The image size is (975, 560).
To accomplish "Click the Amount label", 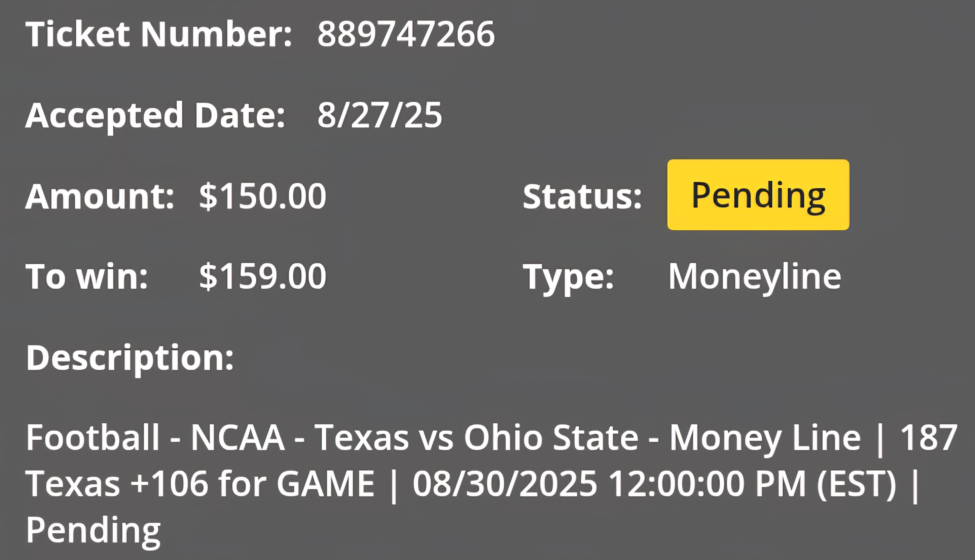I will 100,197.
